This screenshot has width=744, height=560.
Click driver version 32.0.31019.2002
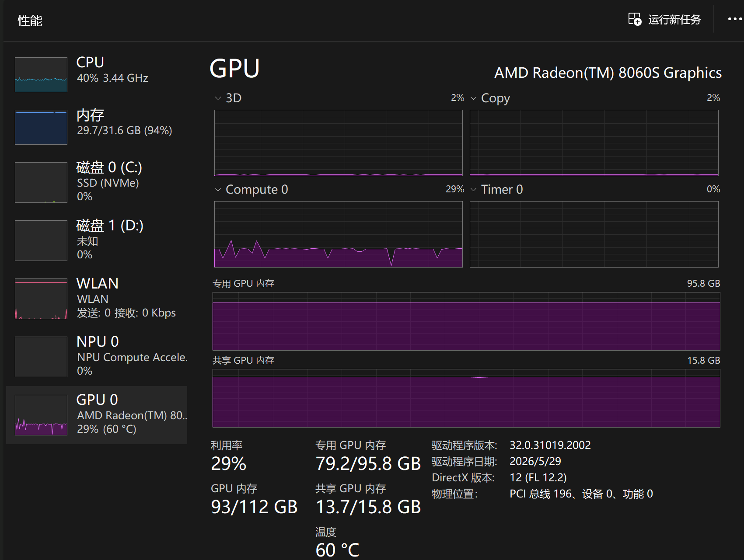click(550, 445)
